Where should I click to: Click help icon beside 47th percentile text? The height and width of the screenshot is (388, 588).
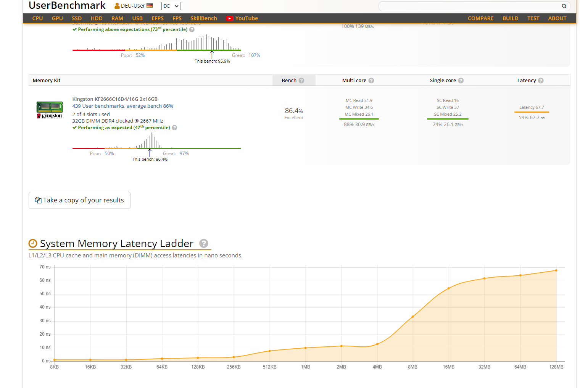point(174,128)
